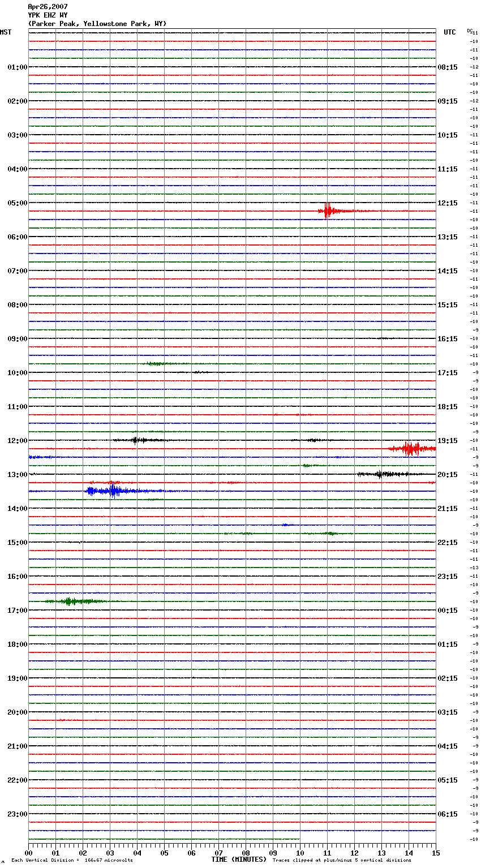Click the UTC axis label

coord(450,32)
